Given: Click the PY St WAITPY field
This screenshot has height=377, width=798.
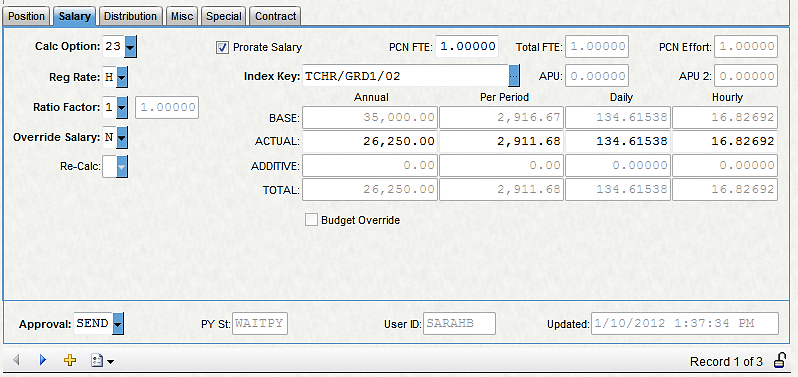Looking at the screenshot, I should coord(260,324).
